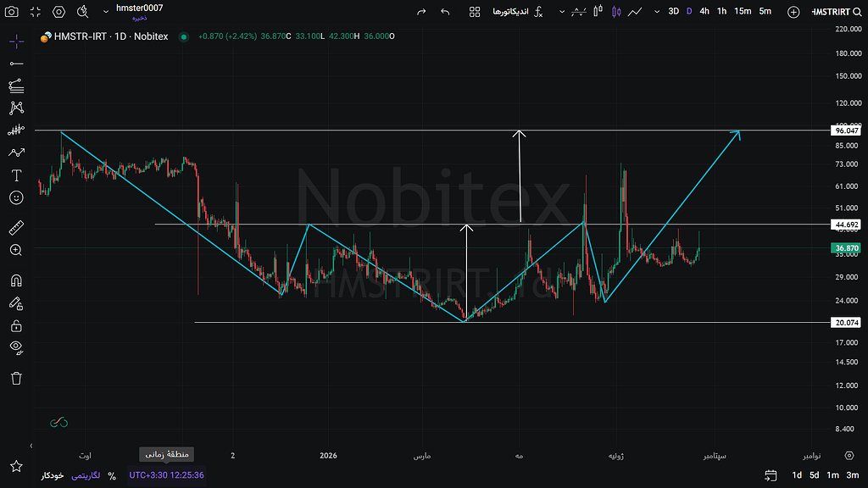
Task: Select the projection/forecast bars tool
Action: (17, 130)
